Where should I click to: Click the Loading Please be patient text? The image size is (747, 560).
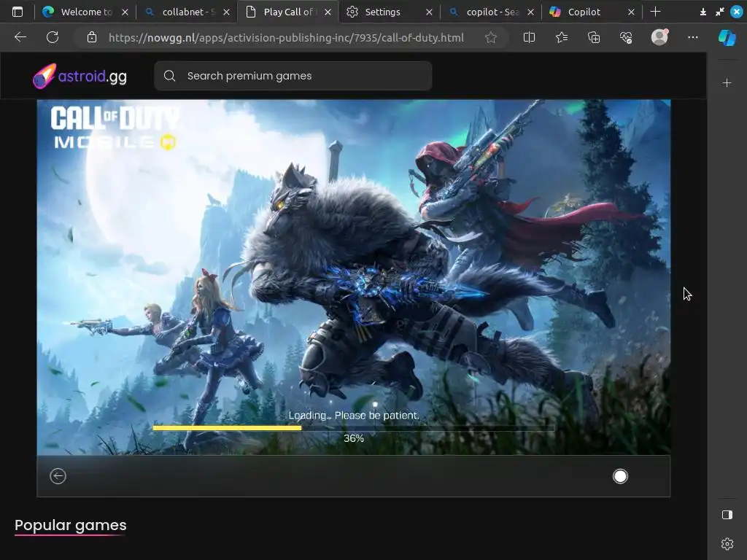[354, 415]
